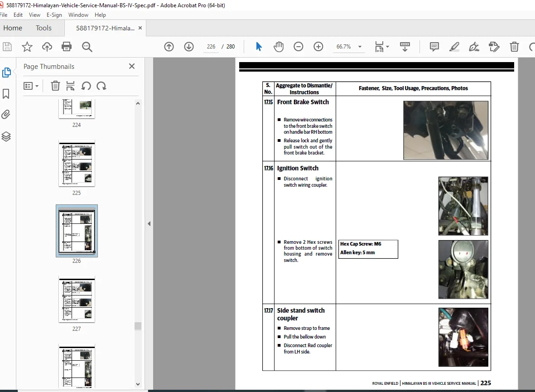Close the 588179172-Himala... document tab
The height and width of the screenshot is (392, 535).
point(140,28)
